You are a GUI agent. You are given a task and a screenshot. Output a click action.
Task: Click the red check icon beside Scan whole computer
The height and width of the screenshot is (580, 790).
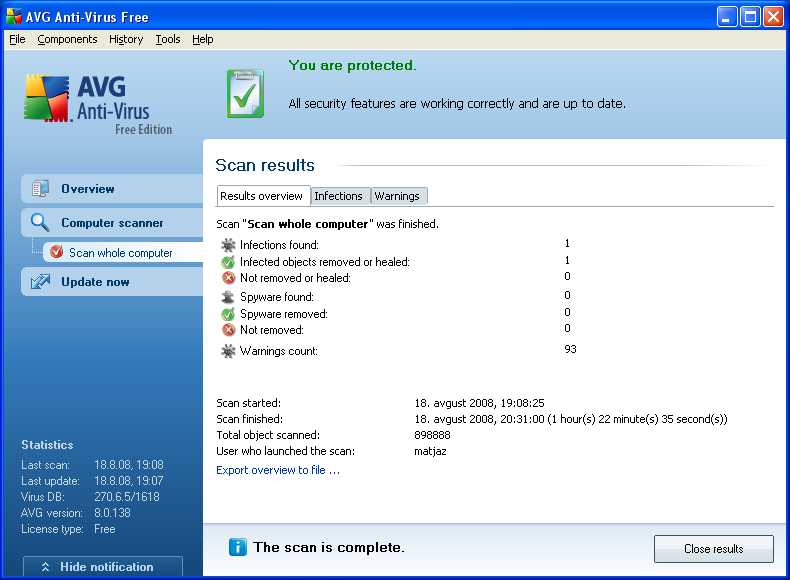pos(56,252)
